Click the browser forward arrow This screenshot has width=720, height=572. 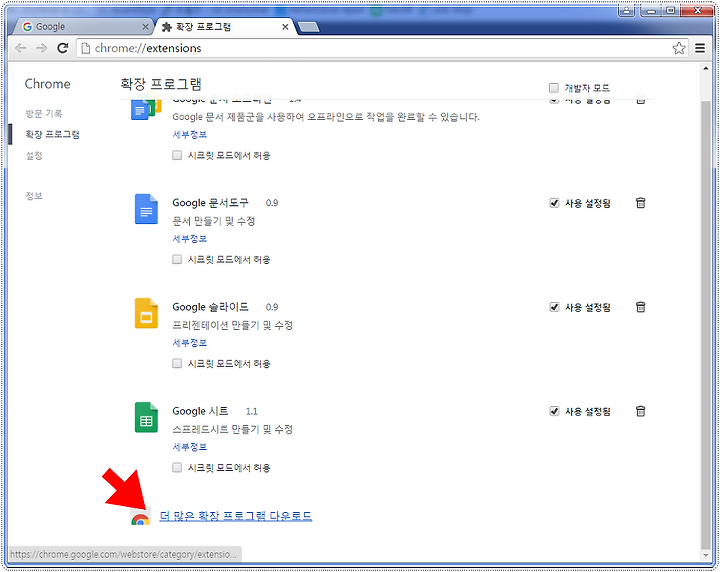pos(41,48)
